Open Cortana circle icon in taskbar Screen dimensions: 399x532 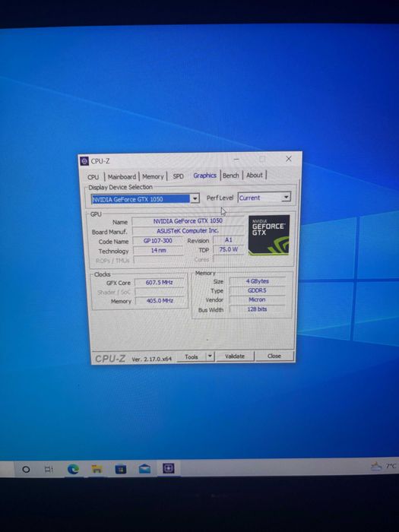pos(26,470)
